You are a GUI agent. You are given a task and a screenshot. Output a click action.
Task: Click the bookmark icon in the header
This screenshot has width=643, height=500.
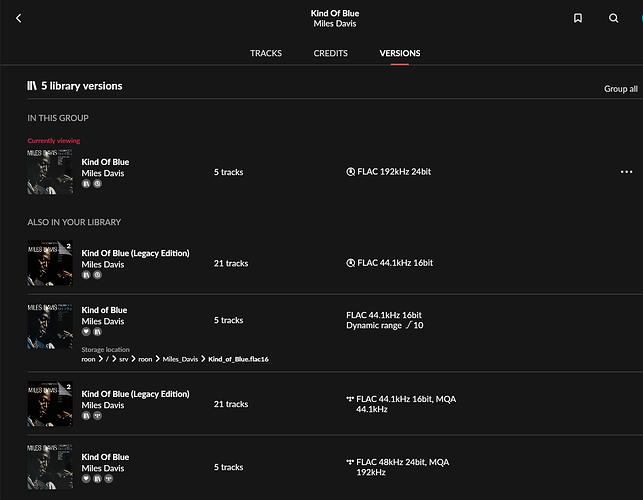point(578,18)
